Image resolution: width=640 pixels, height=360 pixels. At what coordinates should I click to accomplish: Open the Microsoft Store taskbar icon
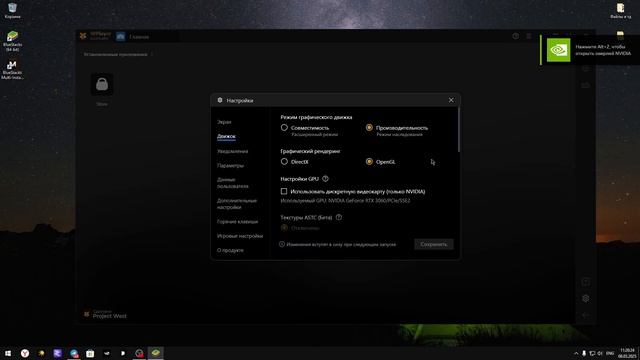90,353
